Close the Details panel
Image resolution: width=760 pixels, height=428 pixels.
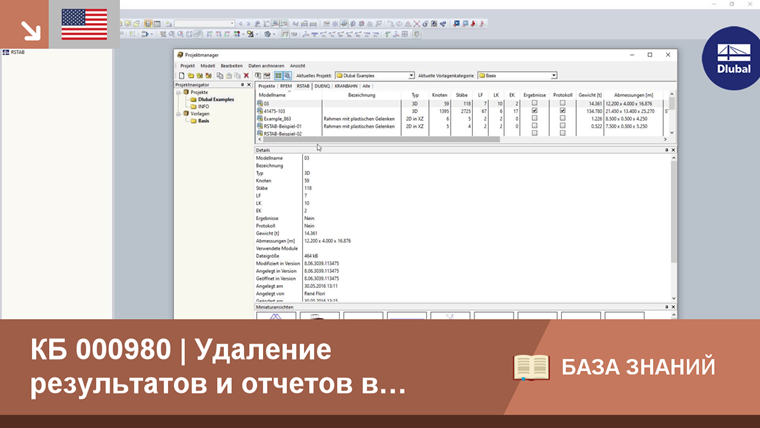click(x=673, y=150)
